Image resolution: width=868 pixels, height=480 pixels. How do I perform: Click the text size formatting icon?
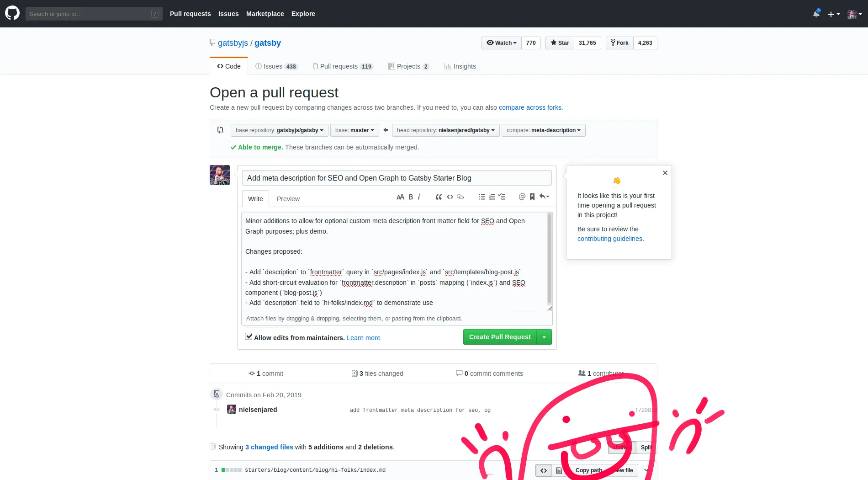click(x=400, y=197)
